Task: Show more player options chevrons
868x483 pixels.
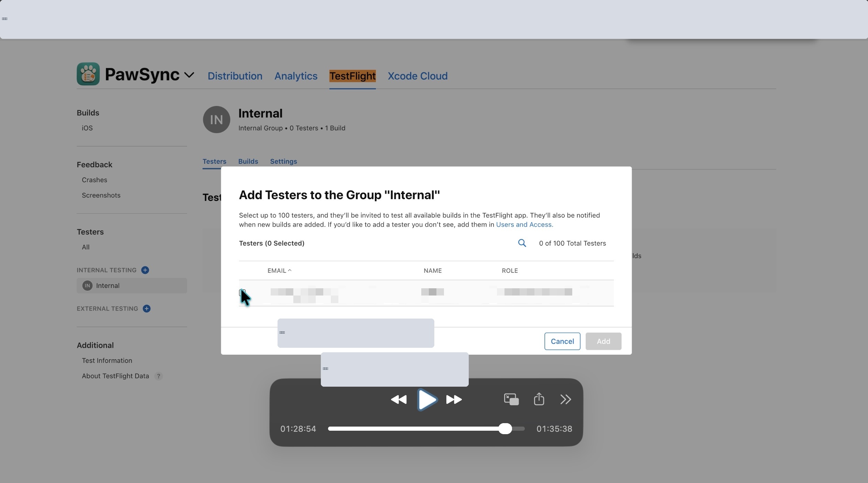Action: coord(566,399)
